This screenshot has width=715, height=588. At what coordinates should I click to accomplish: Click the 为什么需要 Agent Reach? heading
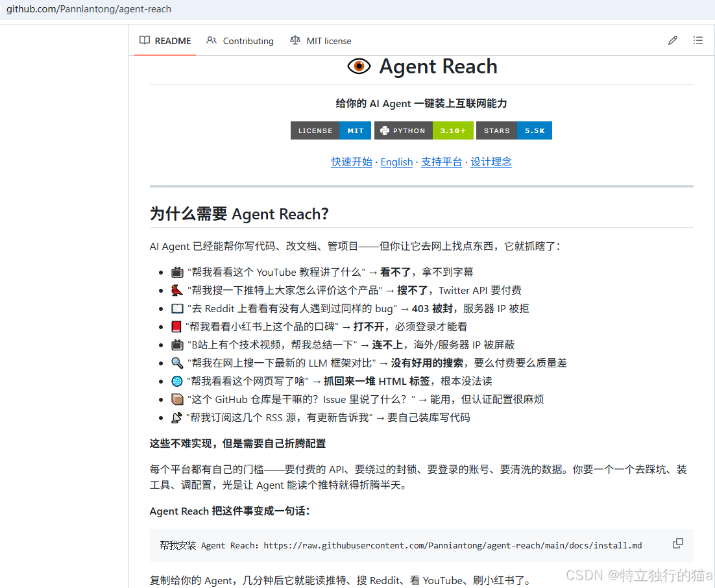click(239, 214)
